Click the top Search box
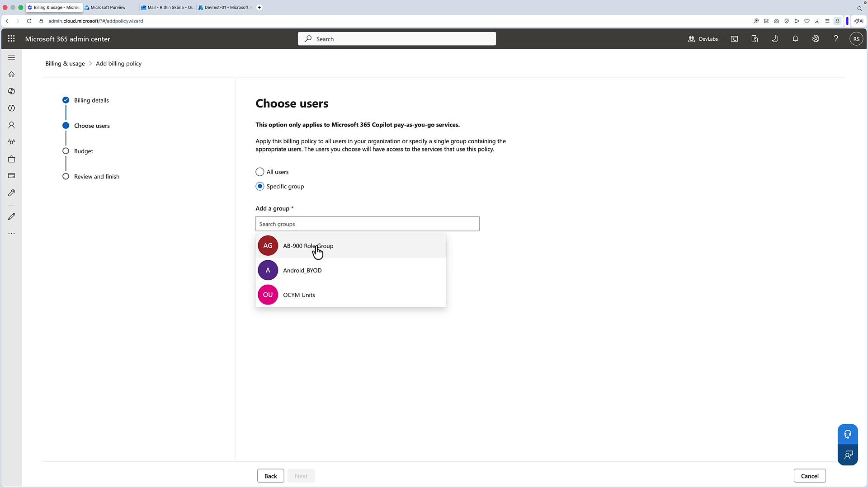This screenshot has width=868, height=488. 397,39
